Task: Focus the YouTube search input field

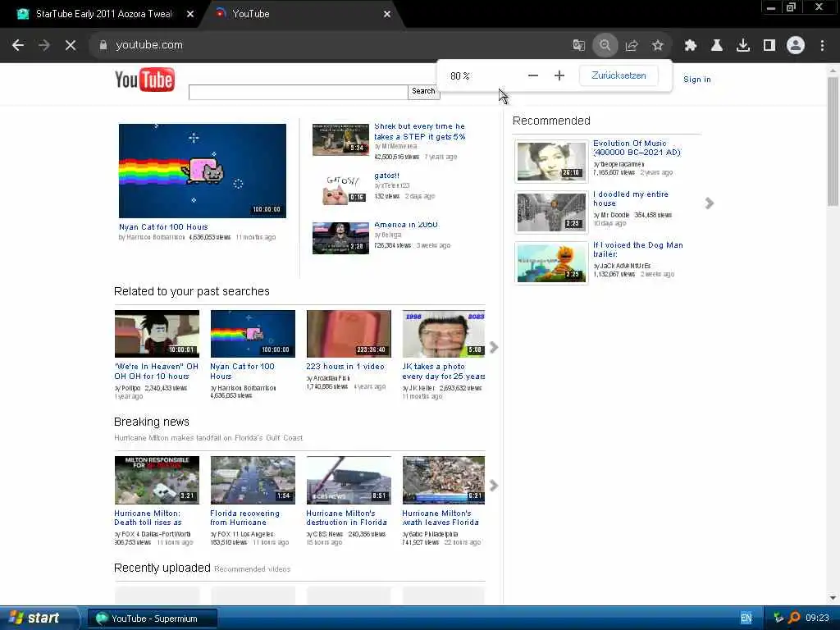Action: pos(298,92)
